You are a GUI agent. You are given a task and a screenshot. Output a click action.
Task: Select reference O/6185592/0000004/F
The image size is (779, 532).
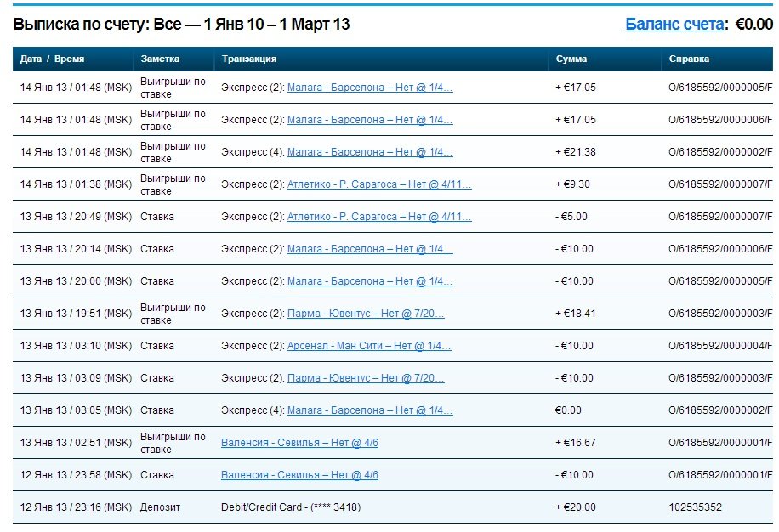click(720, 345)
